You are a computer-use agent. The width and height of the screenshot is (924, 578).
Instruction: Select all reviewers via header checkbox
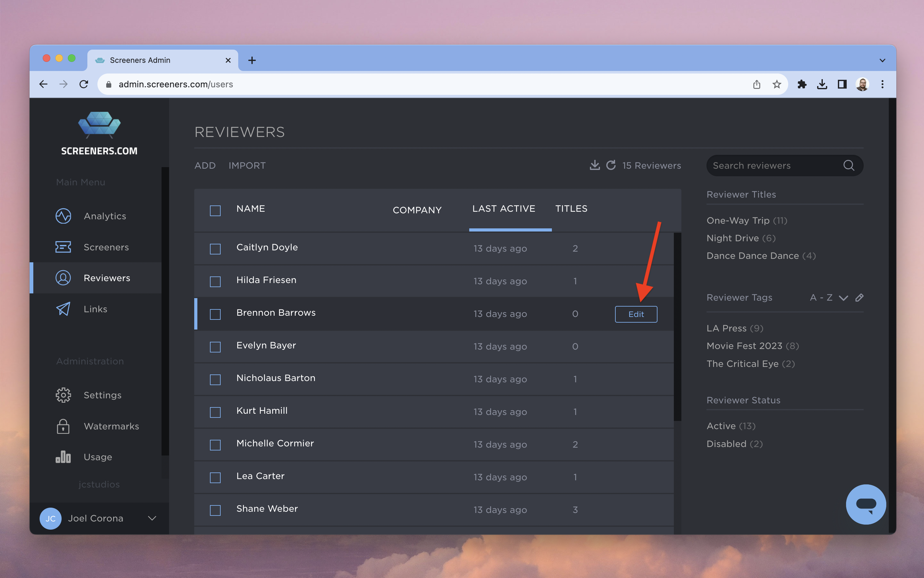click(x=215, y=211)
